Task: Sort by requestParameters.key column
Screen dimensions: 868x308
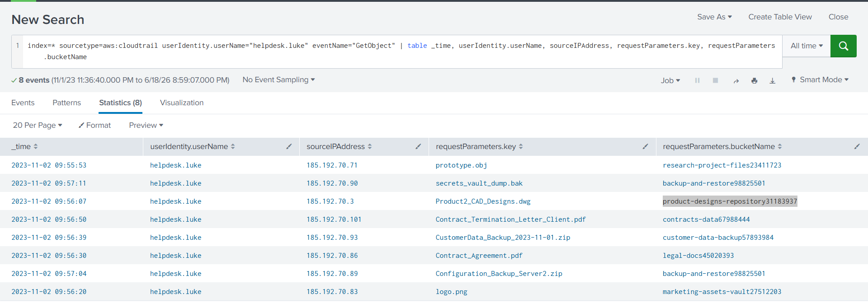Action: tap(479, 146)
